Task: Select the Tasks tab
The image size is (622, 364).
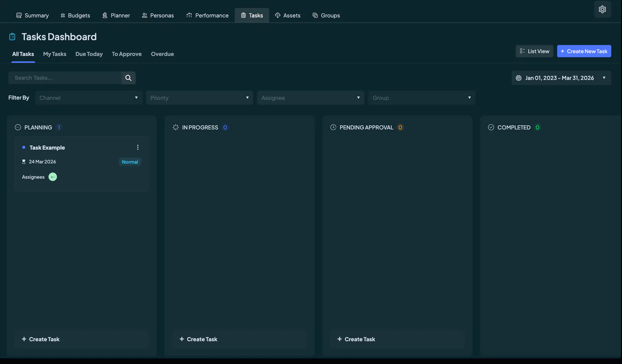Action: coord(252,16)
